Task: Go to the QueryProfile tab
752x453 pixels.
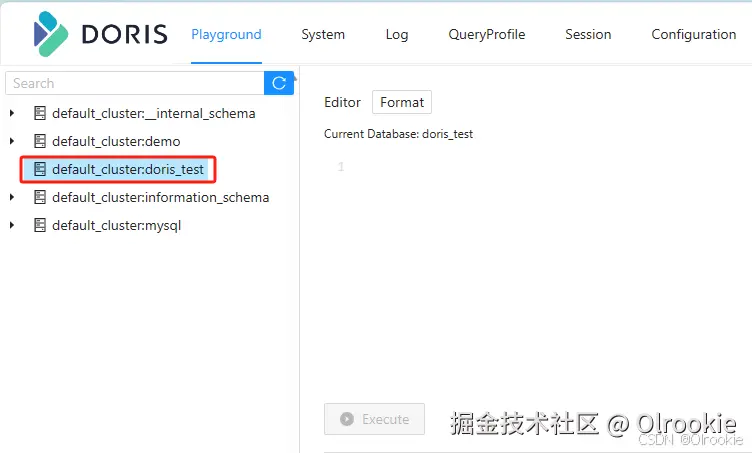Action: click(x=487, y=35)
